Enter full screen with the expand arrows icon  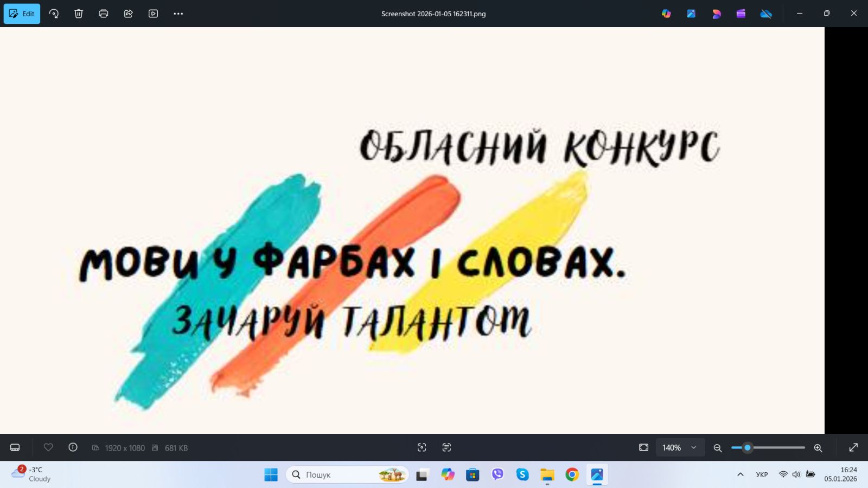coord(853,447)
